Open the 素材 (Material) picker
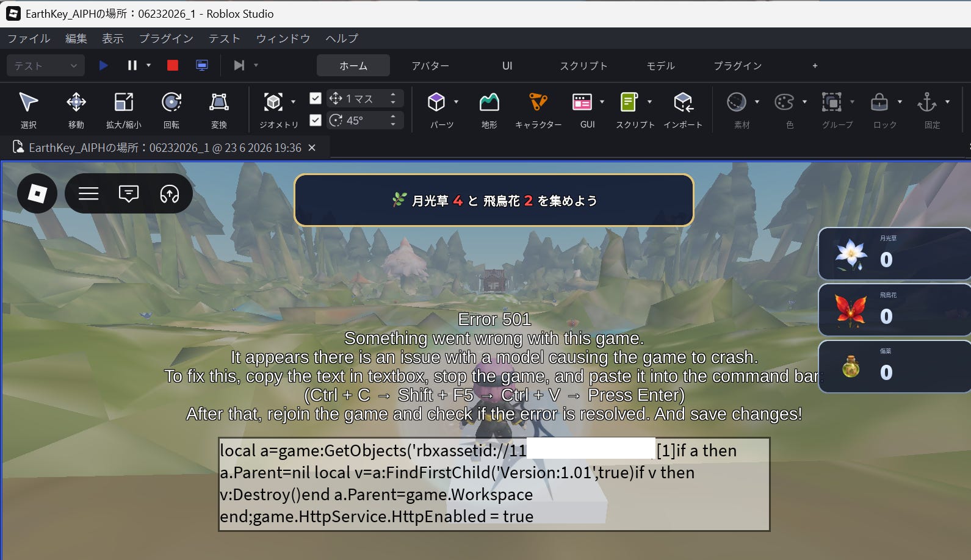Image resolution: width=971 pixels, height=560 pixels. coord(737,102)
